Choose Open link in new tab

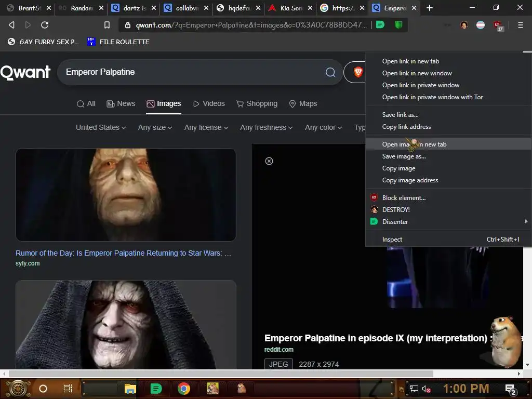(x=448, y=61)
